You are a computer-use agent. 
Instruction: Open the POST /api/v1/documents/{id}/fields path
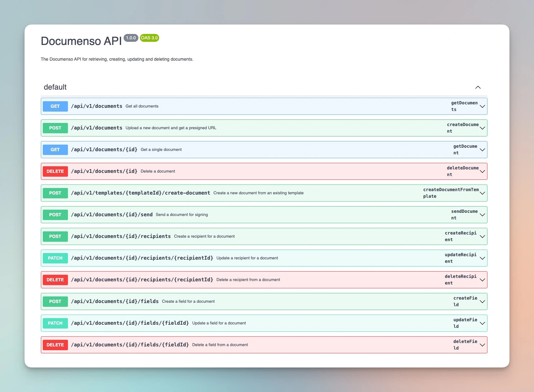click(115, 301)
